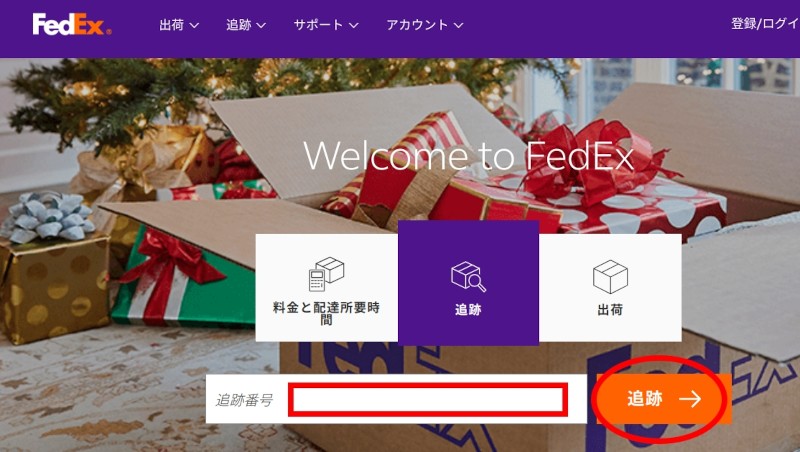The height and width of the screenshot is (452, 800).
Task: Open the 出荷 menu in navigation bar
Action: tap(179, 24)
